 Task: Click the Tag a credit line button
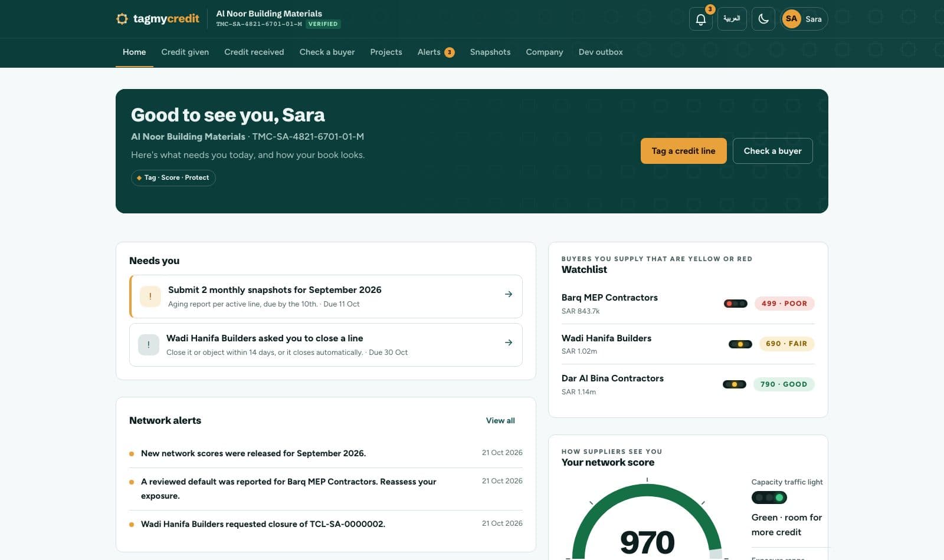click(x=684, y=151)
